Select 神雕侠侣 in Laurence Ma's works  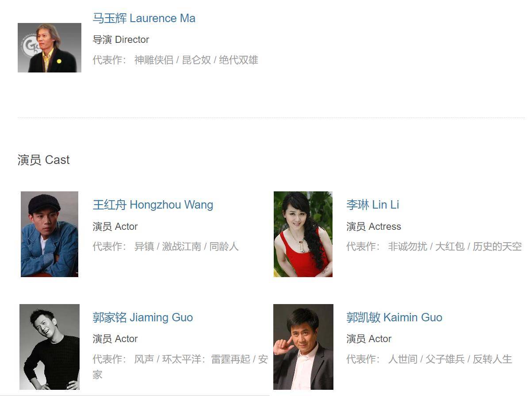coord(154,60)
